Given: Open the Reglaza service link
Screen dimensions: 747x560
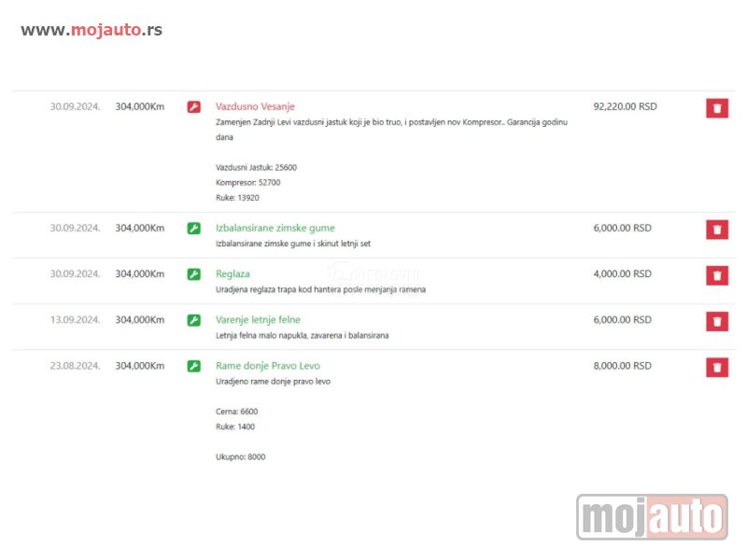Looking at the screenshot, I should (233, 274).
